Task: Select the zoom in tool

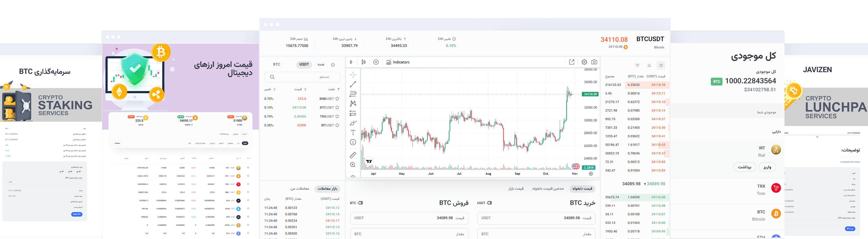Action: click(353, 165)
